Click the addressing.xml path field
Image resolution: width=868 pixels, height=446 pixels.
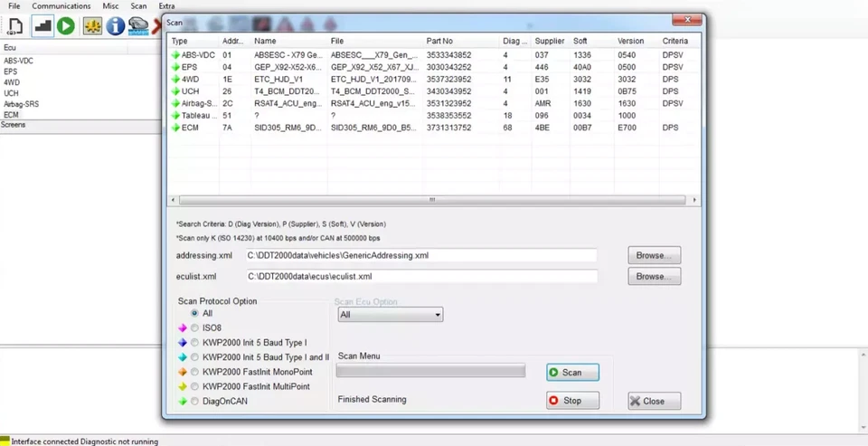click(x=422, y=255)
